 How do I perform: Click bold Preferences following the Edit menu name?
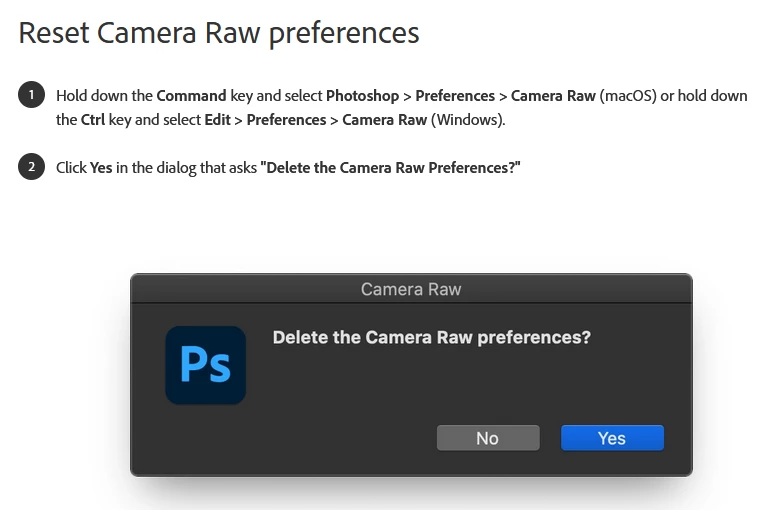pos(286,120)
